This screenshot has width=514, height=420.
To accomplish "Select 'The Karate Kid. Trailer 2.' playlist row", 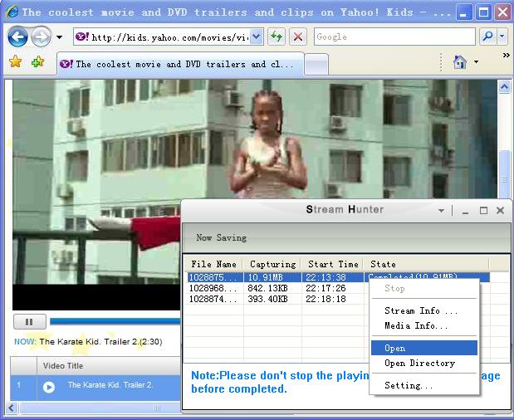I will 95,388.
